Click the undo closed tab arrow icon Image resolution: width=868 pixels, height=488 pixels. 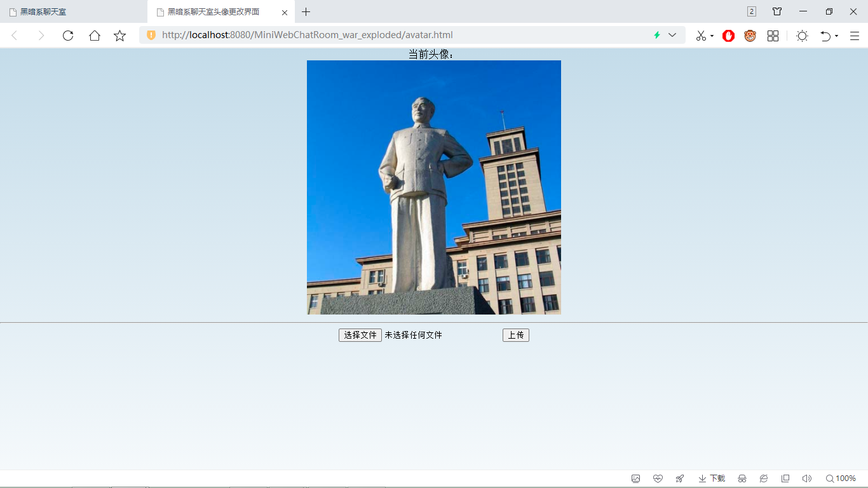[x=825, y=36]
